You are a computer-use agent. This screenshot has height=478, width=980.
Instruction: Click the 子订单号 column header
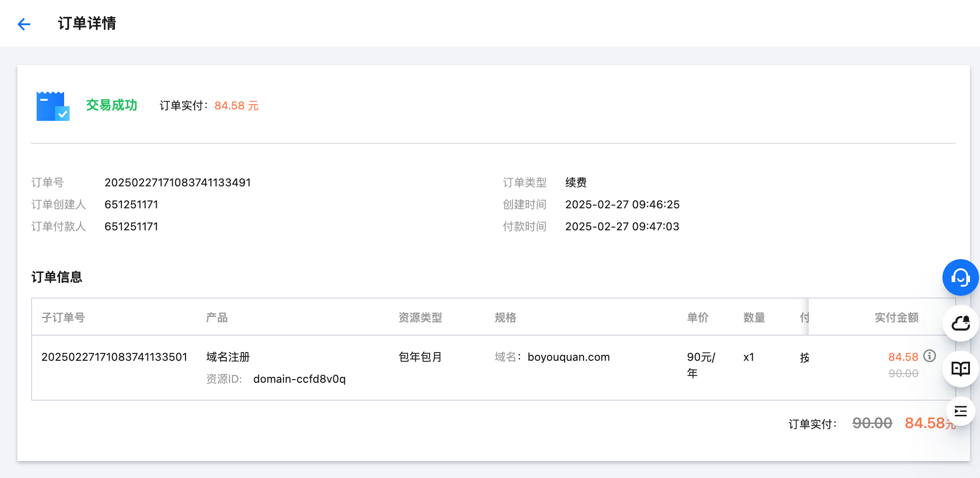coord(63,318)
